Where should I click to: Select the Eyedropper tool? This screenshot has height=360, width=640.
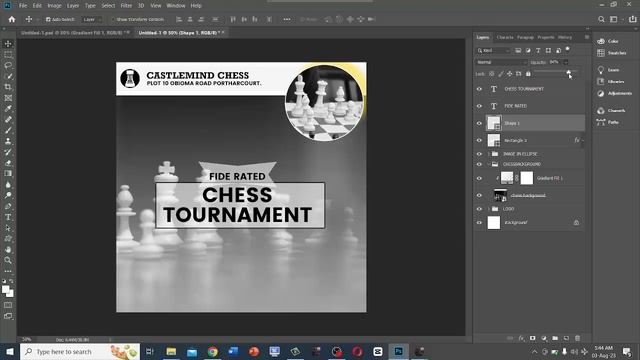[8, 109]
